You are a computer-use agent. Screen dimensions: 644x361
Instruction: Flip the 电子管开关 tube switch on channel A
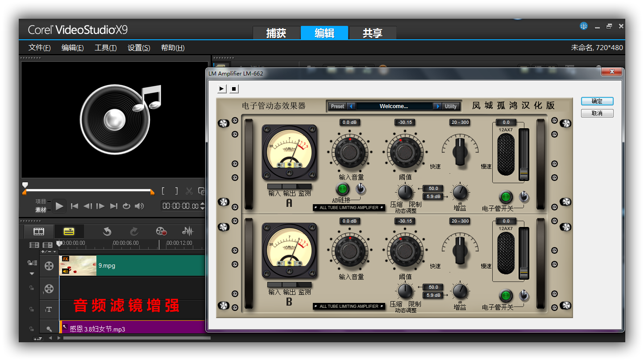coord(524,197)
